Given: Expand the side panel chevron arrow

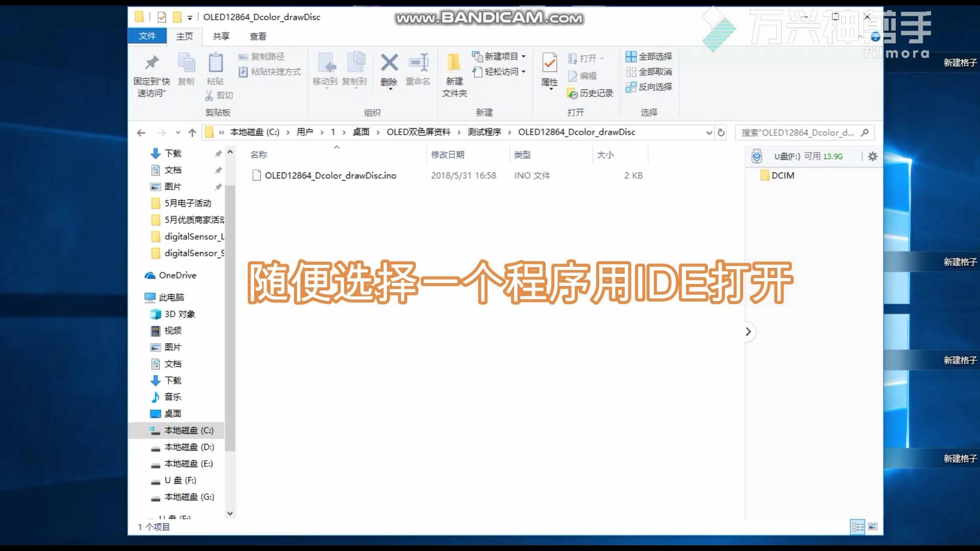Looking at the screenshot, I should pos(748,332).
